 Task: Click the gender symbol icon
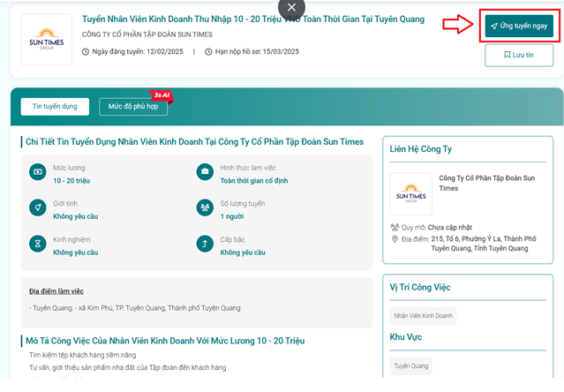[x=37, y=208]
